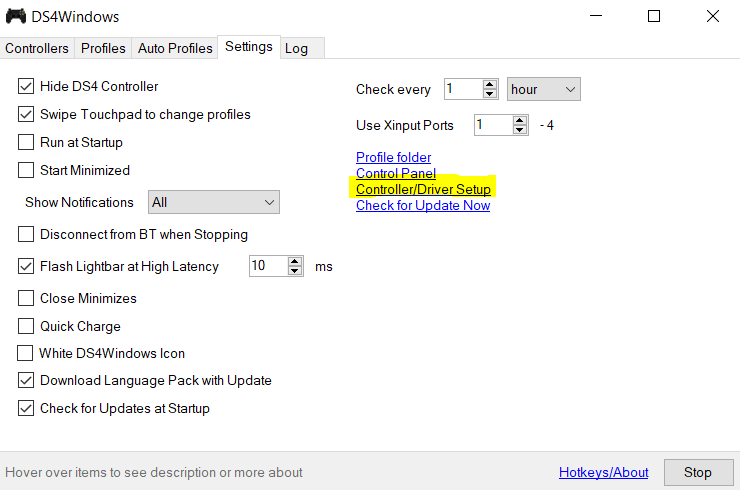This screenshot has width=740, height=490.
Task: Click the latency 10 ms field
Action: tap(269, 266)
